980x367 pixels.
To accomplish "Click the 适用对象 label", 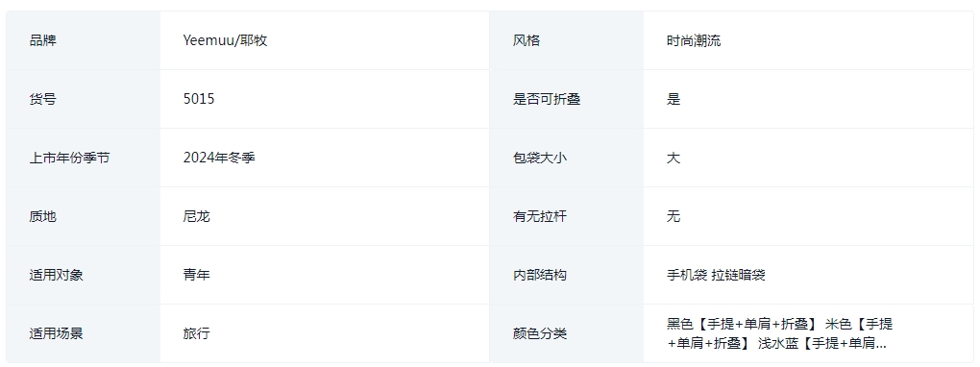I will tap(57, 275).
